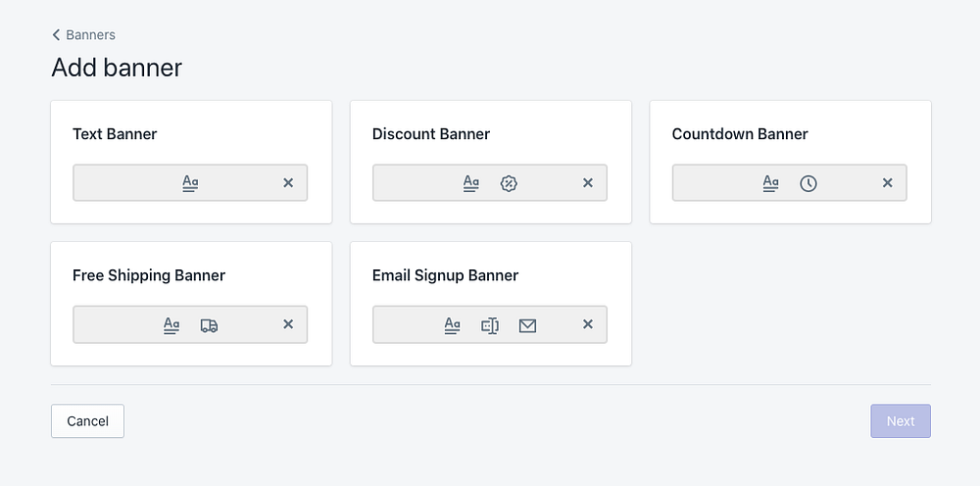Image resolution: width=980 pixels, height=486 pixels.
Task: Click X in Email Signup Banner preview
Action: coord(588,324)
